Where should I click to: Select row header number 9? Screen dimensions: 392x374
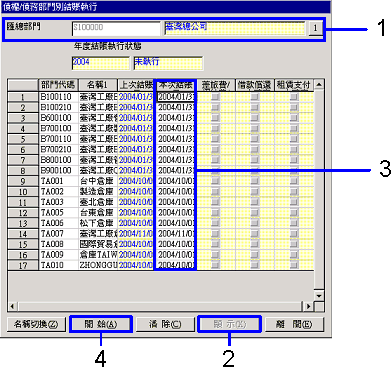click(23, 181)
